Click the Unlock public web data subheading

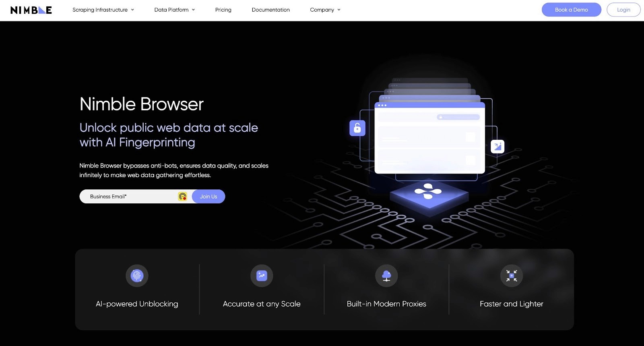pyautogui.click(x=169, y=135)
